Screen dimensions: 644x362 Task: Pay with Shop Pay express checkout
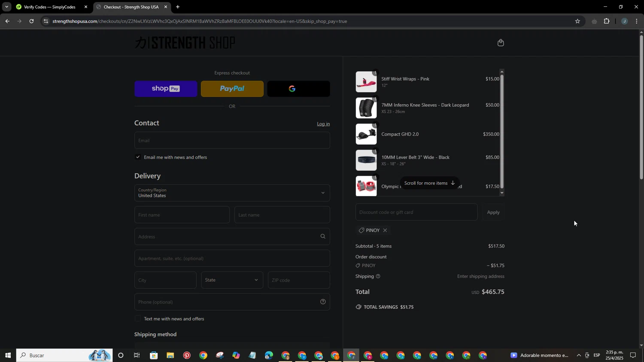pyautogui.click(x=166, y=89)
